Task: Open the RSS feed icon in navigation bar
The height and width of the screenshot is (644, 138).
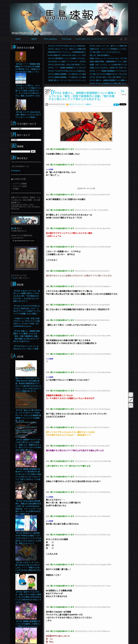Action: (x=126, y=39)
